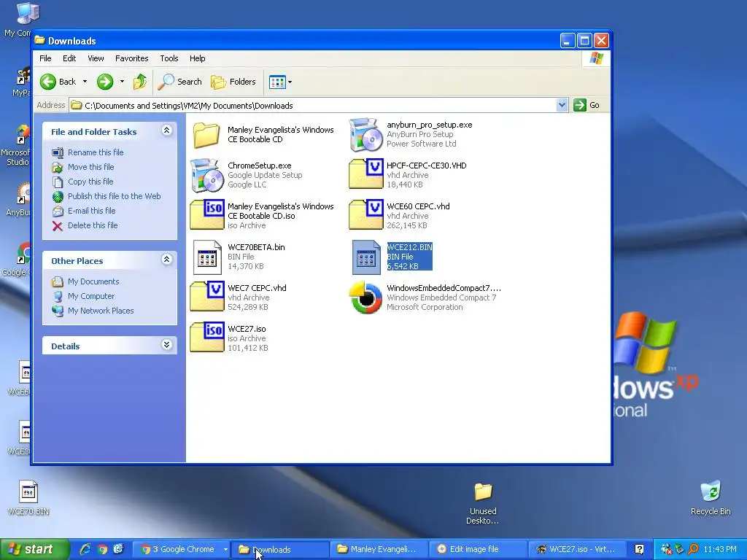This screenshot has height=560, width=747.
Task: Switch to WCE27.iso - Virt... taskbar window
Action: (x=578, y=550)
